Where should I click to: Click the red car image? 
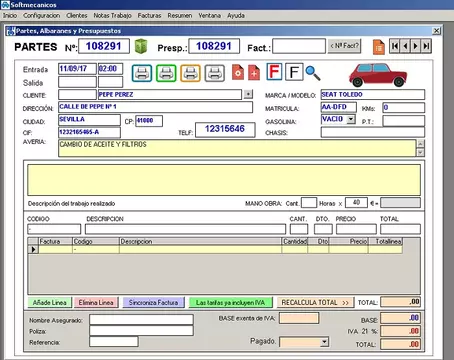[x=378, y=75]
